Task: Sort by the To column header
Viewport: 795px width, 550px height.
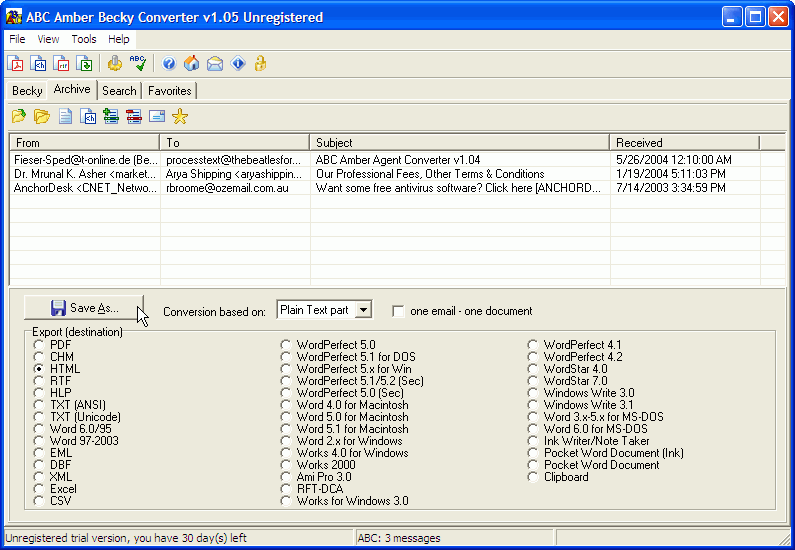Action: click(x=234, y=142)
